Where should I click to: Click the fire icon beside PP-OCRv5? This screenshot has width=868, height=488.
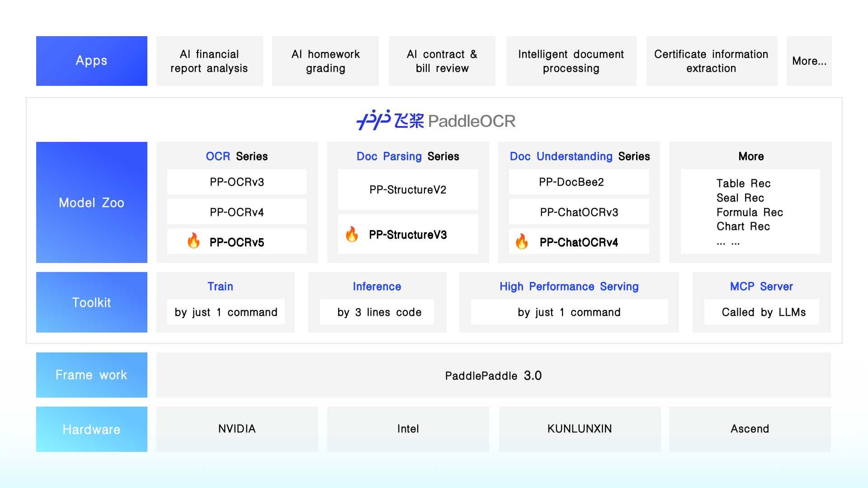[x=193, y=241]
